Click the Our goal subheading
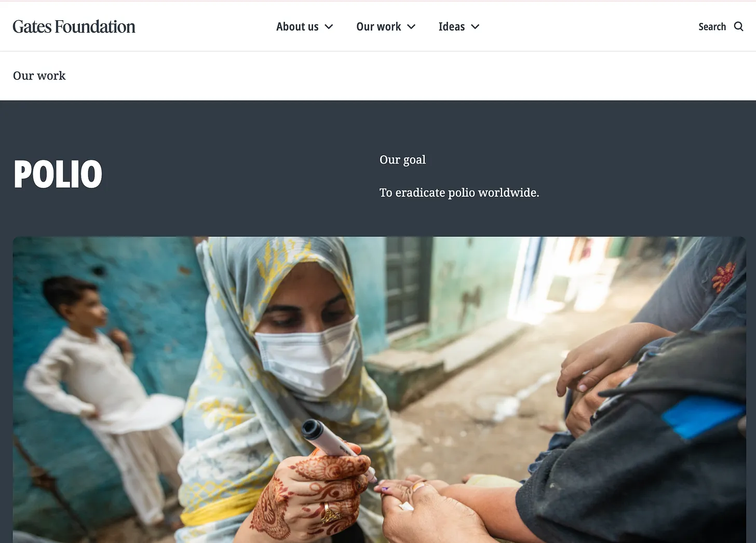 (x=402, y=160)
